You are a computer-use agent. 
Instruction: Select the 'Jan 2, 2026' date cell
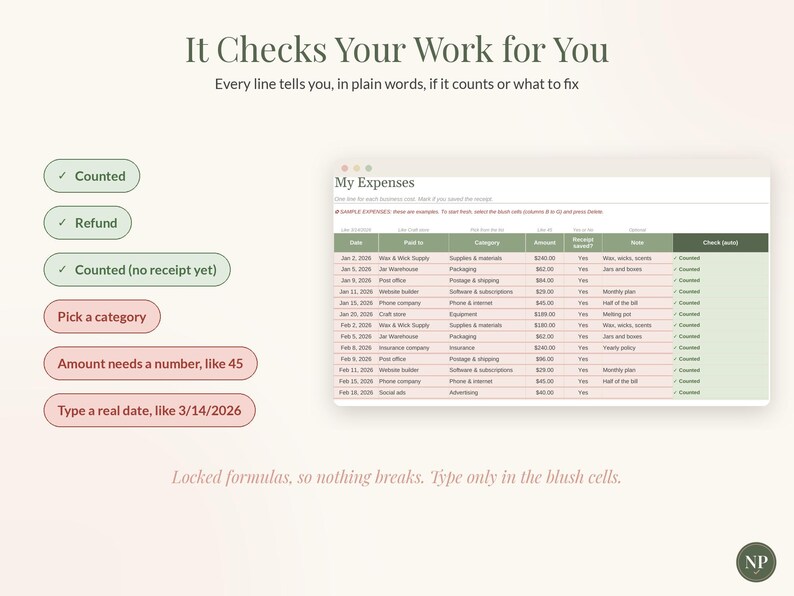pyautogui.click(x=356, y=258)
